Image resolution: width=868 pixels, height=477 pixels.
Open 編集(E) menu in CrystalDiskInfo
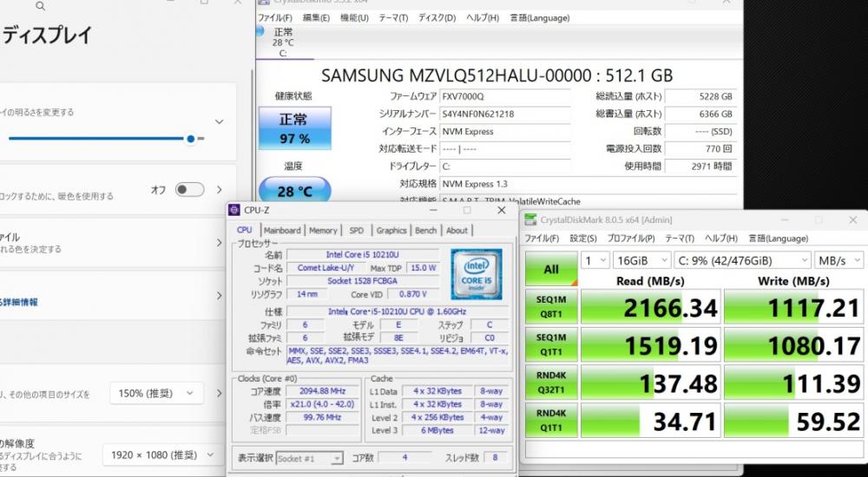point(316,17)
